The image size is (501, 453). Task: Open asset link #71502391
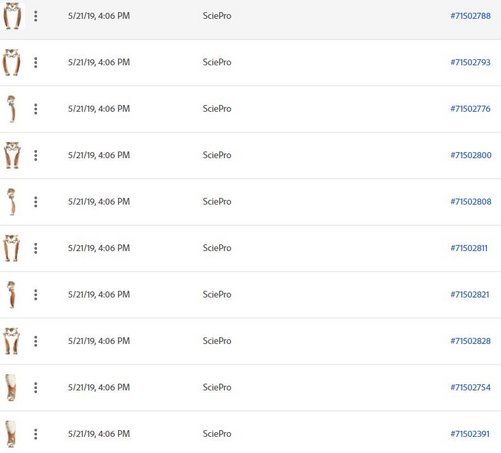[x=470, y=434]
